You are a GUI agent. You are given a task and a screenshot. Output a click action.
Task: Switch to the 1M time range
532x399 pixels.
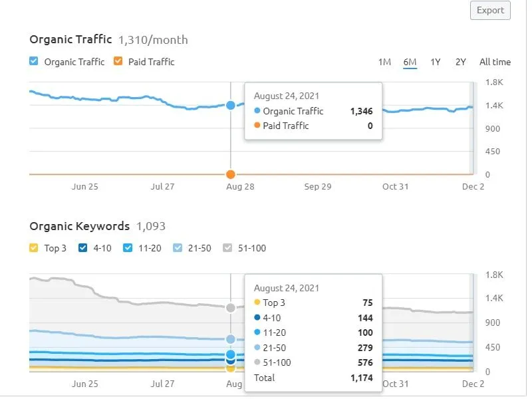pyautogui.click(x=384, y=62)
